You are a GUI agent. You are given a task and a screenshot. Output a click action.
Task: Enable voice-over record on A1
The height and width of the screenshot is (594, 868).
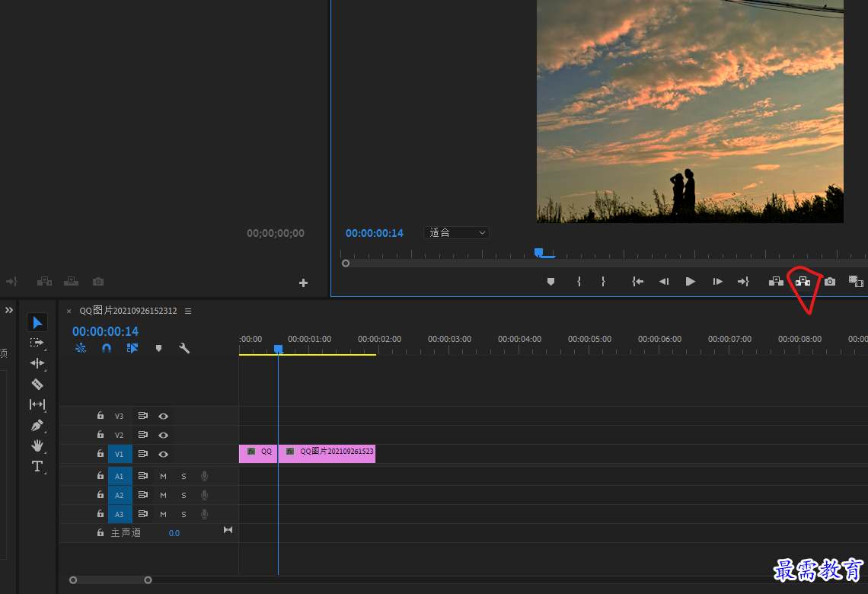[204, 476]
